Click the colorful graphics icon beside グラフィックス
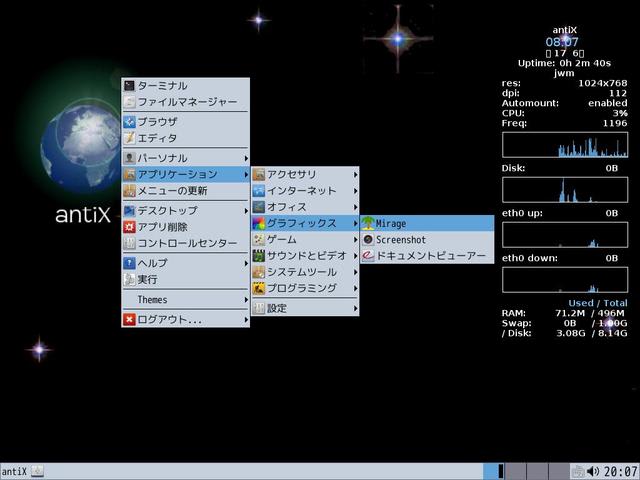Screen dimensions: 640x480 point(259,223)
